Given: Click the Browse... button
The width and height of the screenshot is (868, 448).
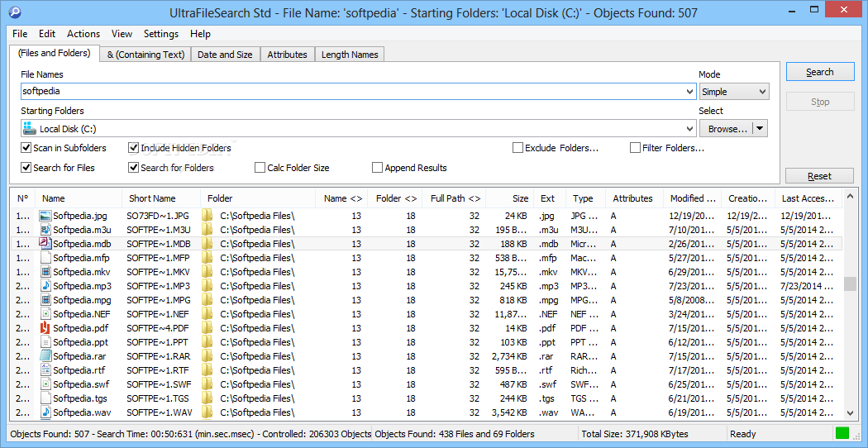Looking at the screenshot, I should point(727,128).
